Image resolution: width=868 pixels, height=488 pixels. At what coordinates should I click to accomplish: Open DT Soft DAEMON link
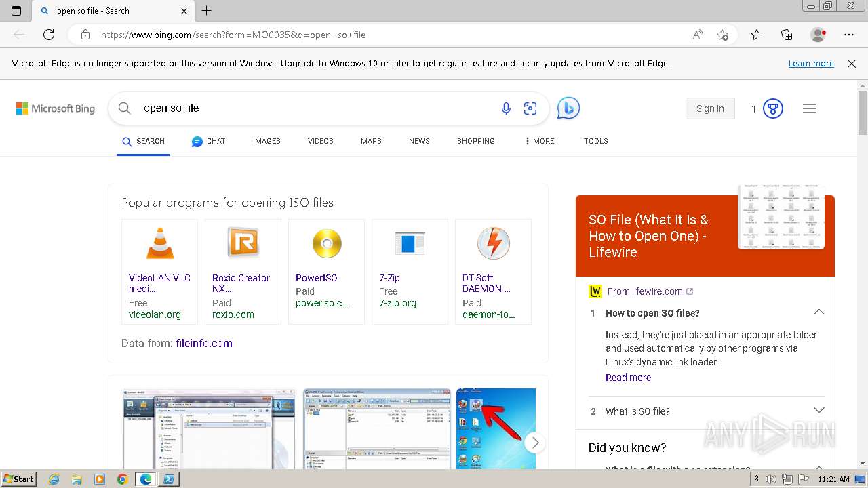486,283
